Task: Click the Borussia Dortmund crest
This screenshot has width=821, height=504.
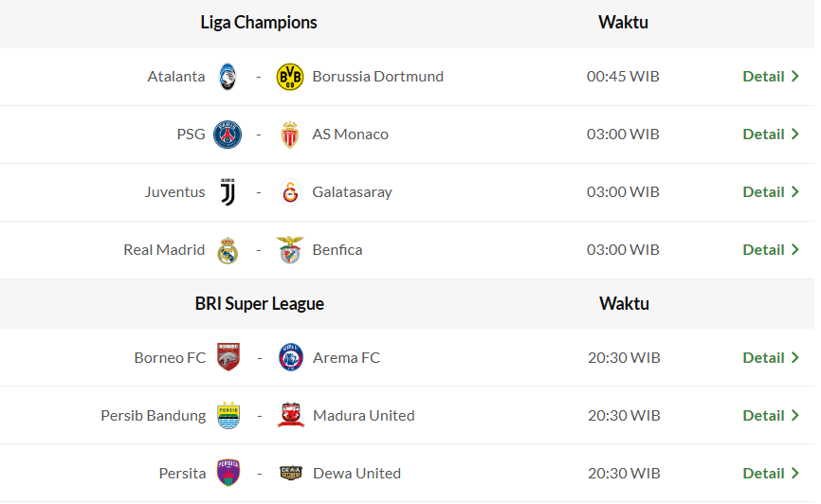Action: point(289,77)
